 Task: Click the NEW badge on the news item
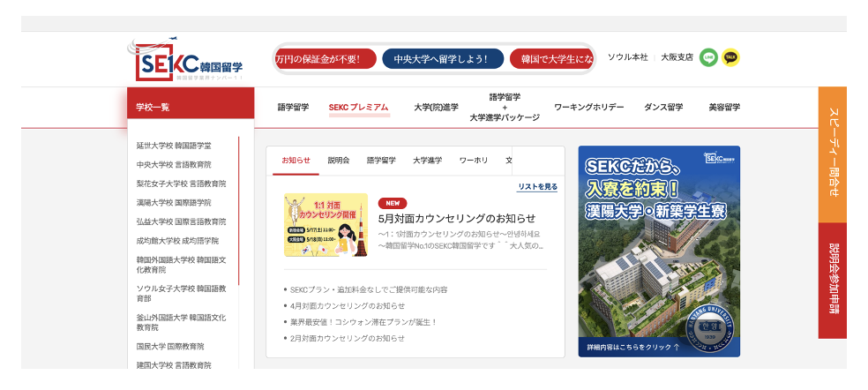[393, 203]
